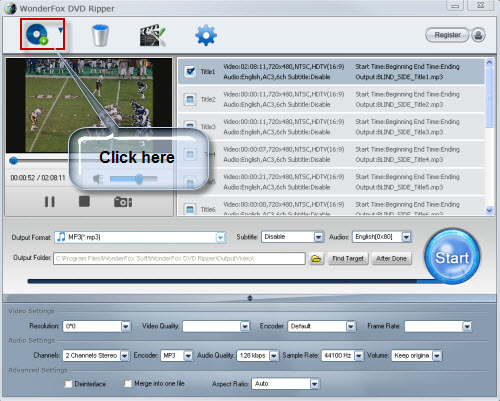Viewport: 500px width, 401px height.
Task: Open the Frame Rate dropdown
Action: click(x=467, y=326)
